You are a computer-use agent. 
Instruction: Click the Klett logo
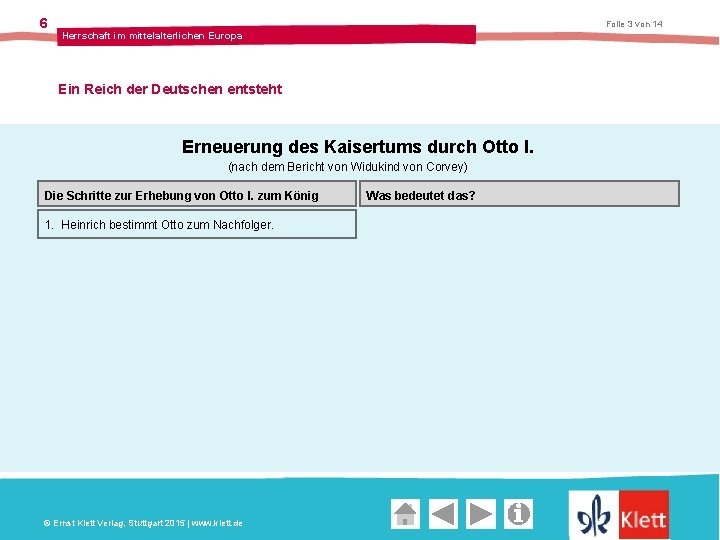tap(619, 515)
